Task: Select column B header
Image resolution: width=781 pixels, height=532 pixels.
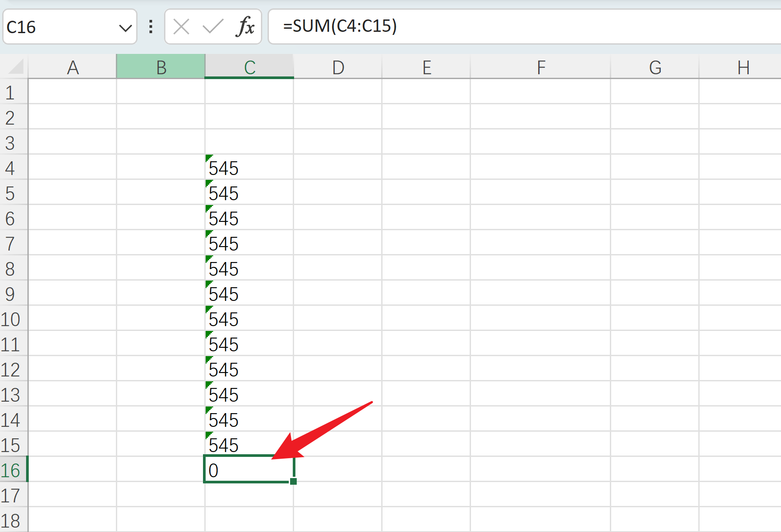Action: pos(161,67)
